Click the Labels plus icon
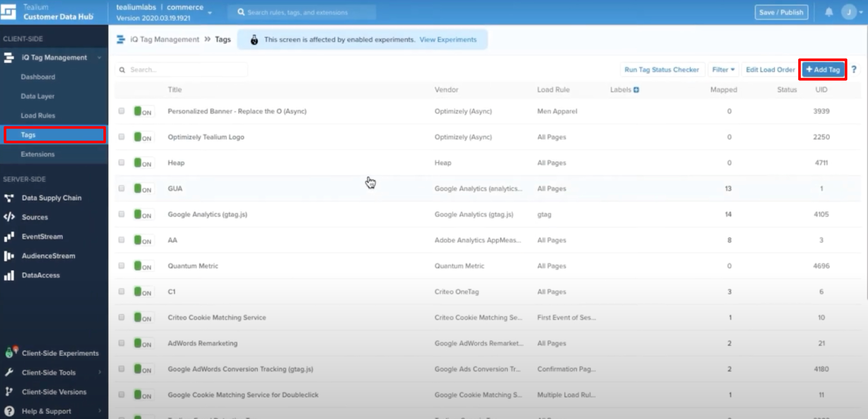 (x=636, y=90)
